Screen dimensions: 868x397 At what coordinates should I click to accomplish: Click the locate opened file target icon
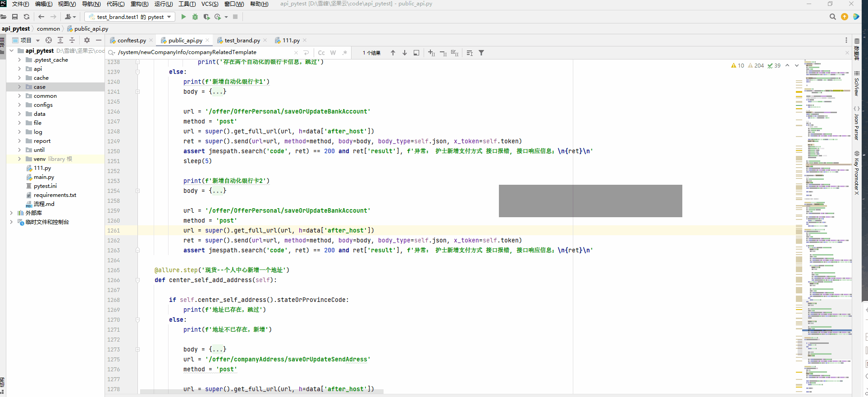coord(49,40)
